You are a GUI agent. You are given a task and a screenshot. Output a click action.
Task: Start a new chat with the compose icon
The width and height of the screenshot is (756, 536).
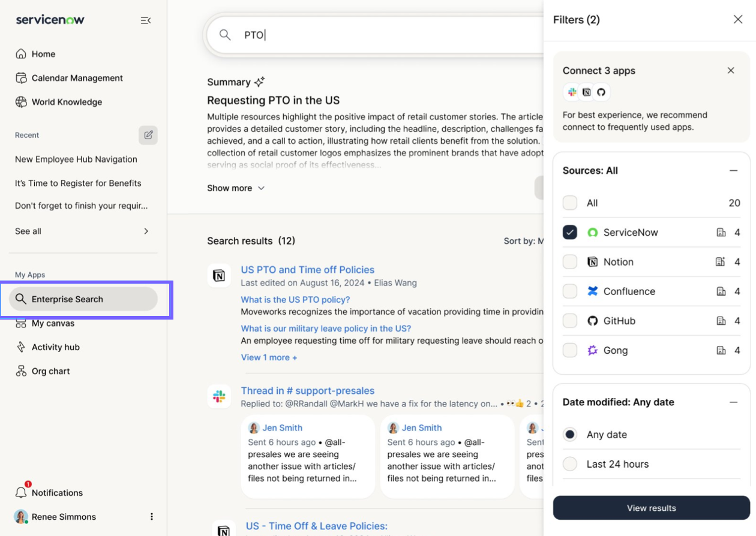(148, 135)
